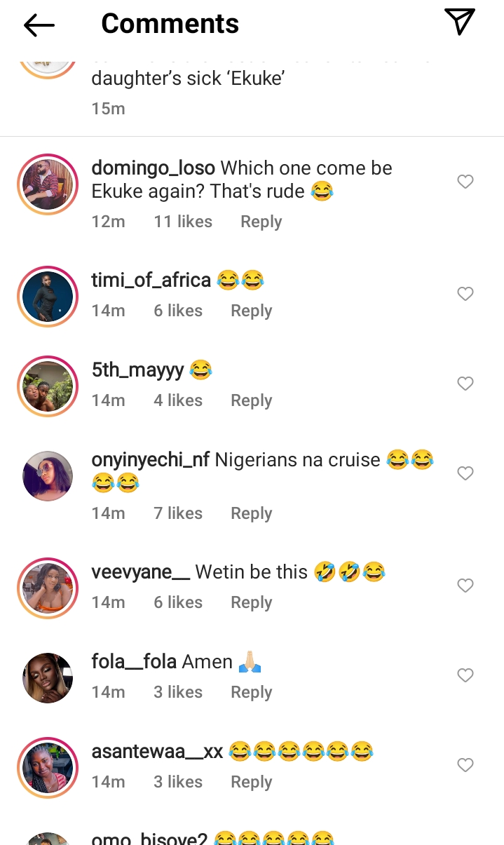
Task: Visit veevyane__ username profile link
Action: [140, 572]
